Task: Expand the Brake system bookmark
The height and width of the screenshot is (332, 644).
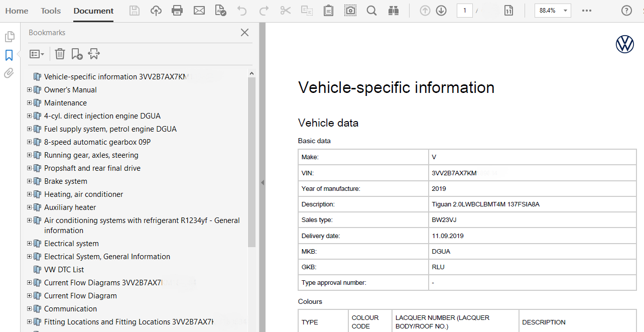Action: [29, 181]
